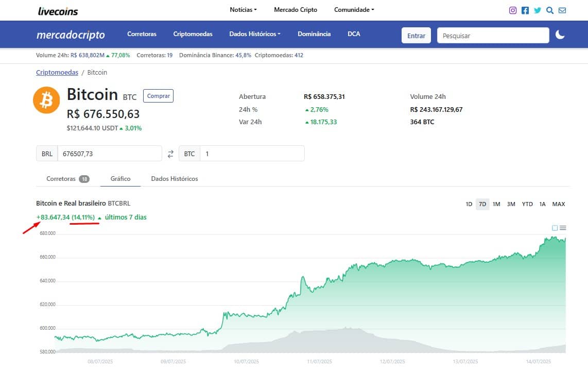The height and width of the screenshot is (371, 588).
Task: Click the chart selection zoom icon
Action: [555, 228]
